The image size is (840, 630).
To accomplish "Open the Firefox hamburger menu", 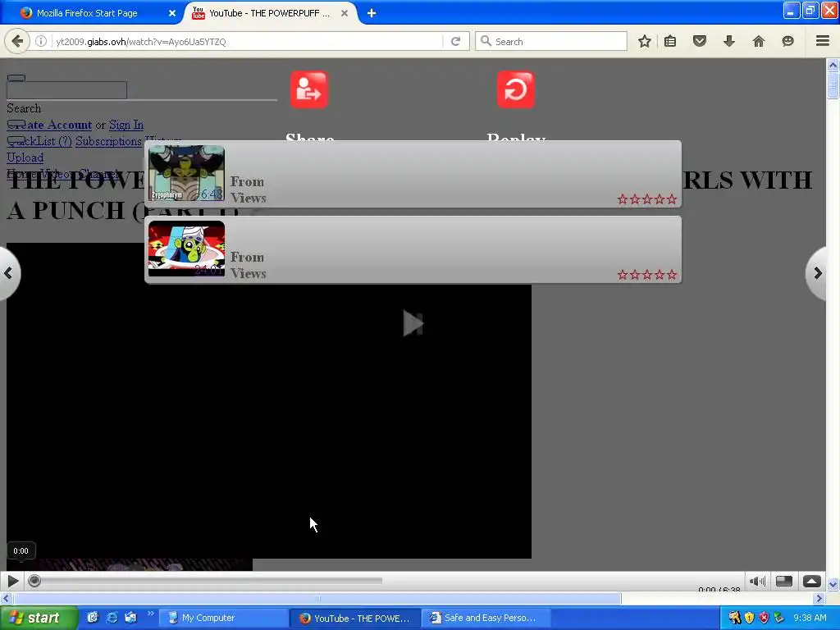I will point(822,41).
